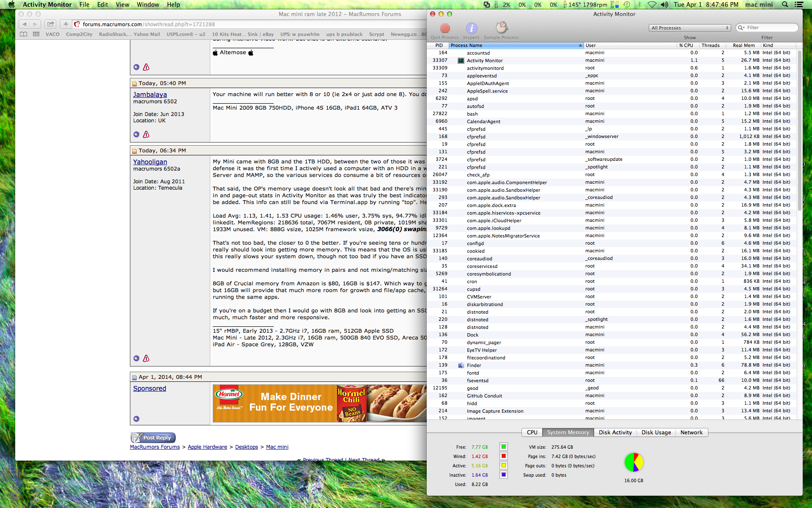Screen dimensions: 812x508
Task: Open the VACO bookmark
Action: (52, 34)
